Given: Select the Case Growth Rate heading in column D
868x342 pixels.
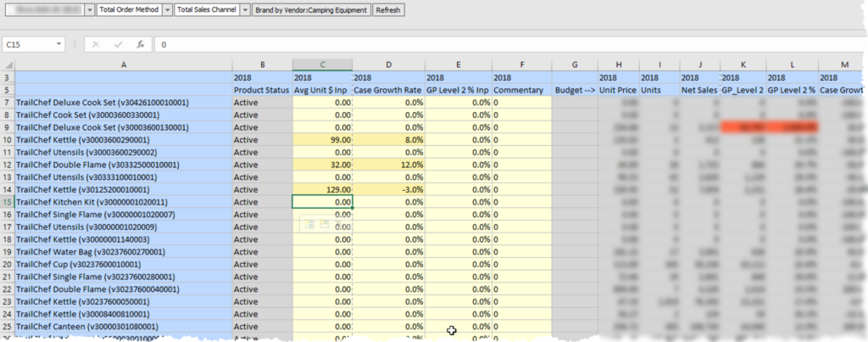Looking at the screenshot, I should (x=388, y=90).
